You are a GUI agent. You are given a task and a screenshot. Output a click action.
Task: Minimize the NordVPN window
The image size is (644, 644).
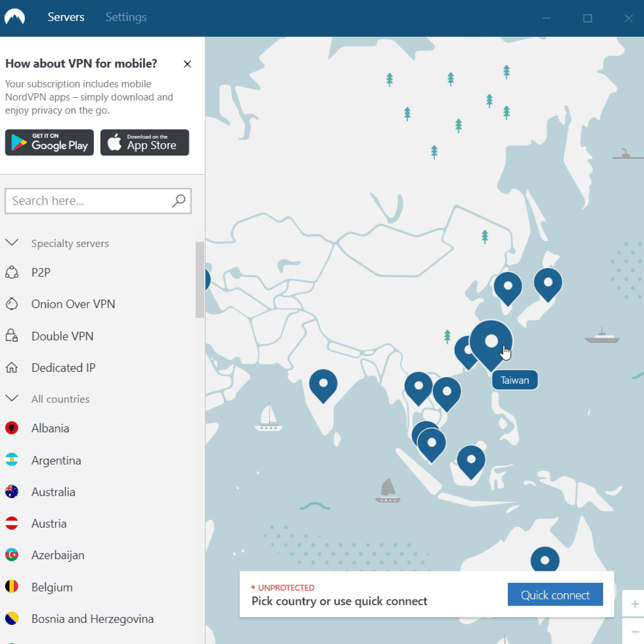click(546, 18)
